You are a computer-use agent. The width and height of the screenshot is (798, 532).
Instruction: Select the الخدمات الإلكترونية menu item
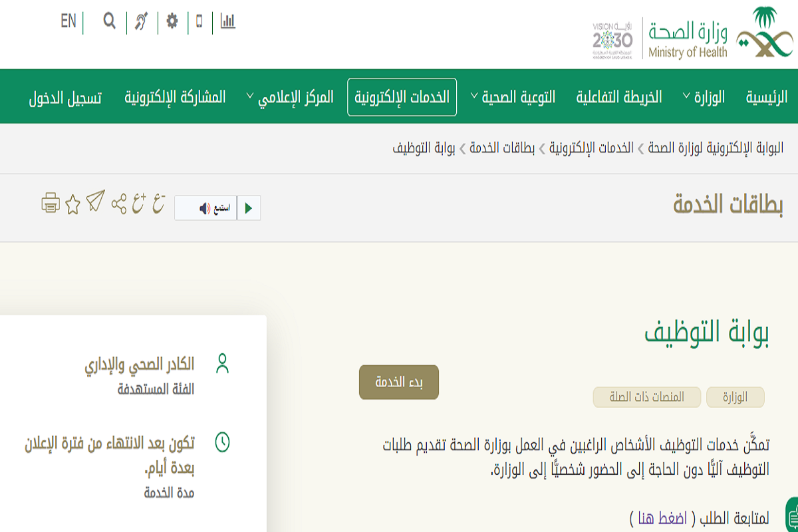click(402, 96)
